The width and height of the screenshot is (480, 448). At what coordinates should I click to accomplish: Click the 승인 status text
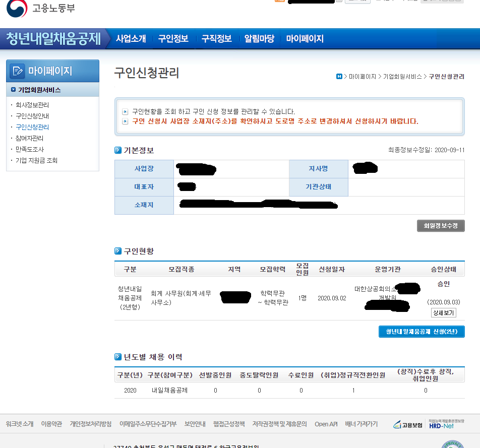coord(444,284)
